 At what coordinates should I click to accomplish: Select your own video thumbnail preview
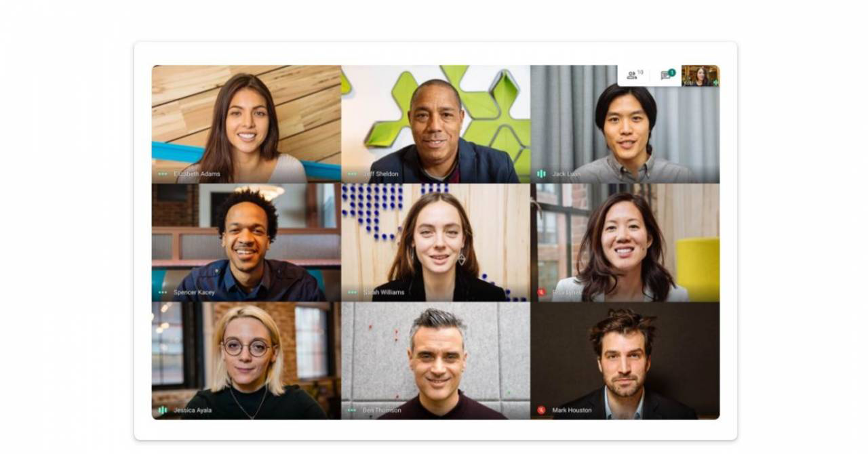[x=700, y=75]
